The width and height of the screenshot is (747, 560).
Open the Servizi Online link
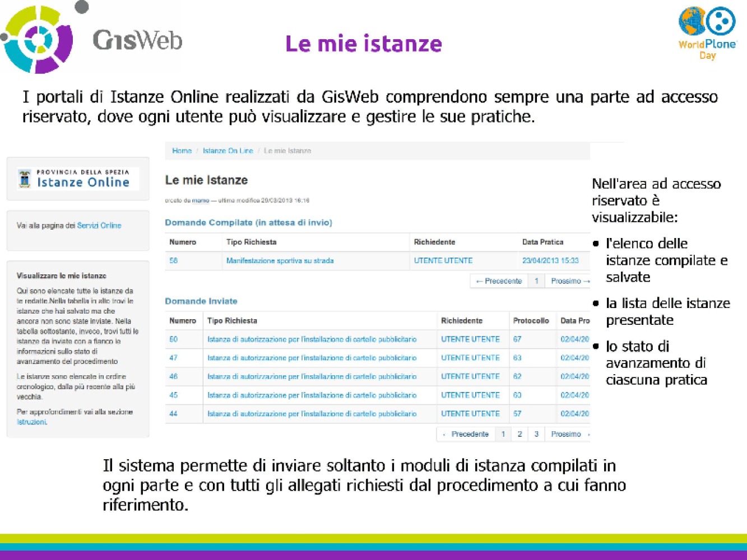(99, 226)
